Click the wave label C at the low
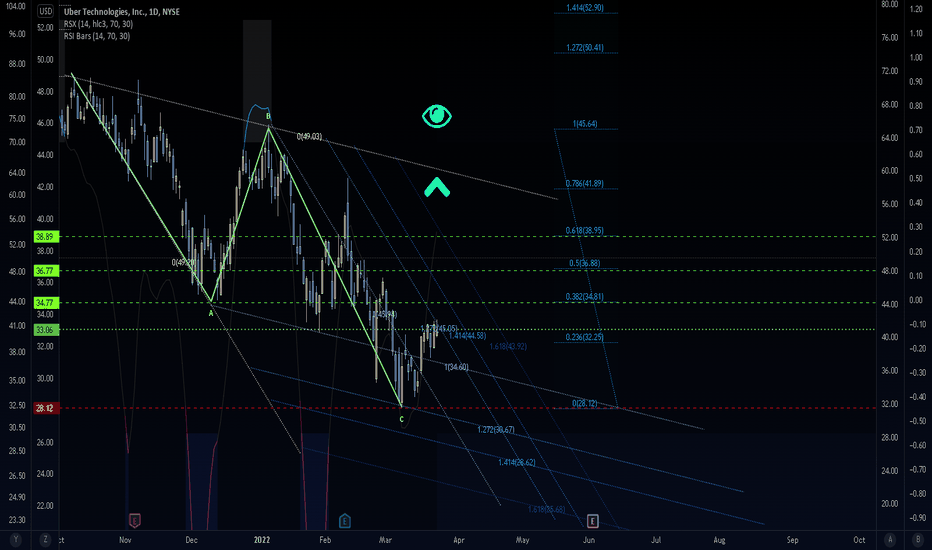This screenshot has height=550, width=932. 402,419
